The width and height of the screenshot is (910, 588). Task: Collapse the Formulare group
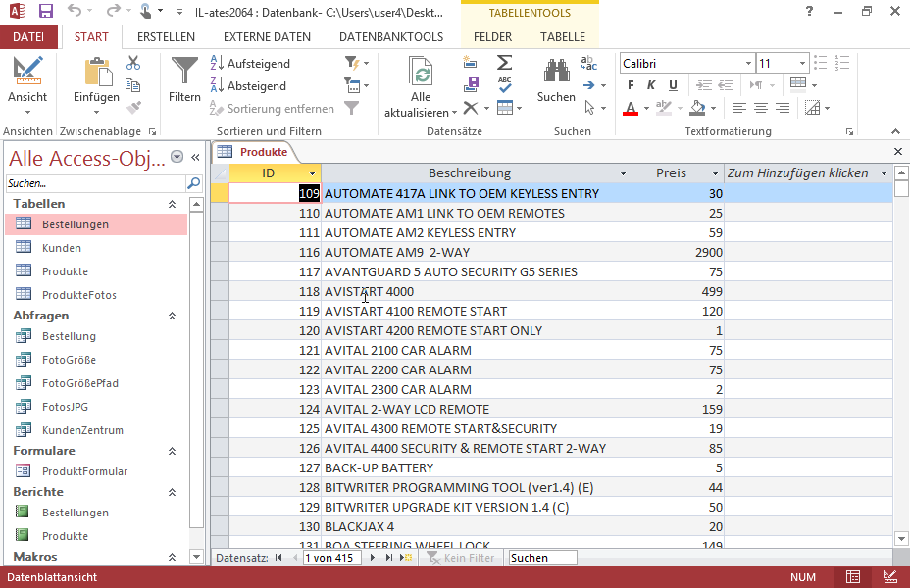172,451
